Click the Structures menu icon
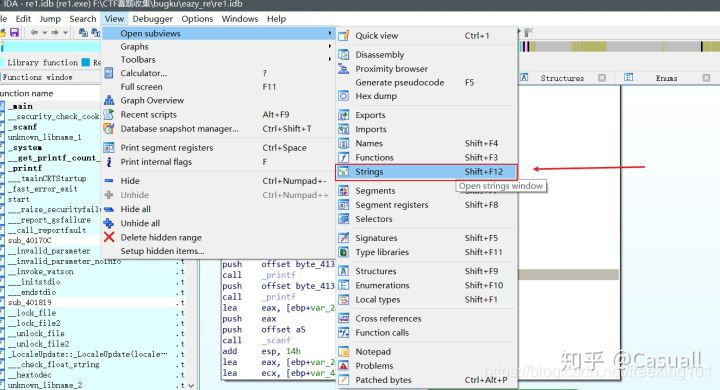 pos(343,271)
